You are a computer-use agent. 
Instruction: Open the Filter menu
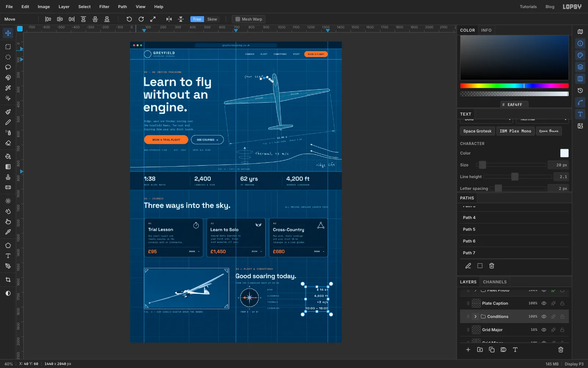(104, 7)
